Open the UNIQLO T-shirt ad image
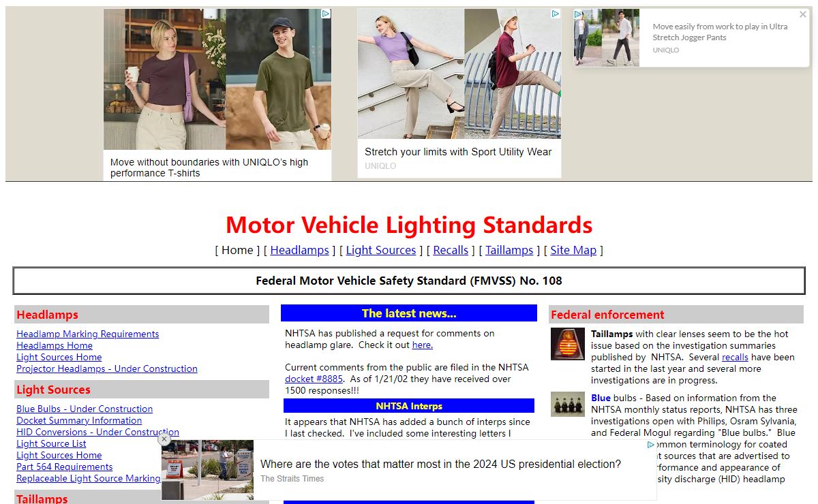818x504 pixels. click(217, 79)
